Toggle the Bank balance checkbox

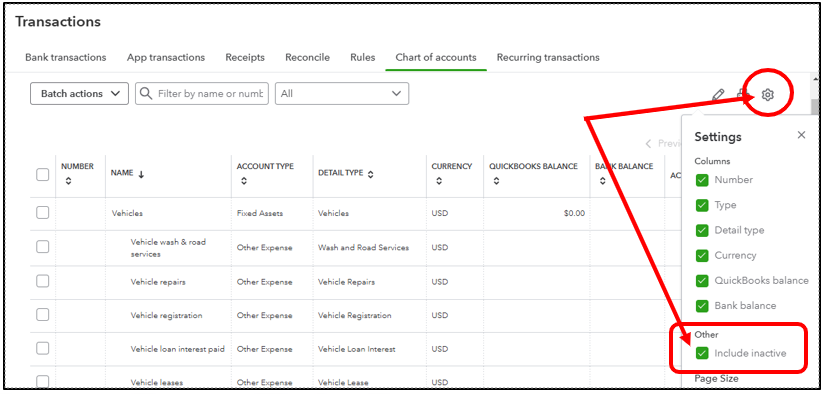click(702, 306)
